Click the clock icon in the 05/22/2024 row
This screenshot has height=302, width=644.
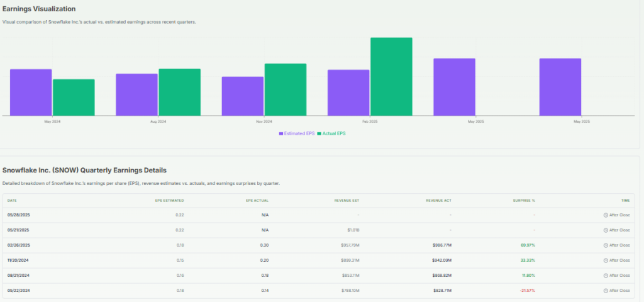coord(606,290)
